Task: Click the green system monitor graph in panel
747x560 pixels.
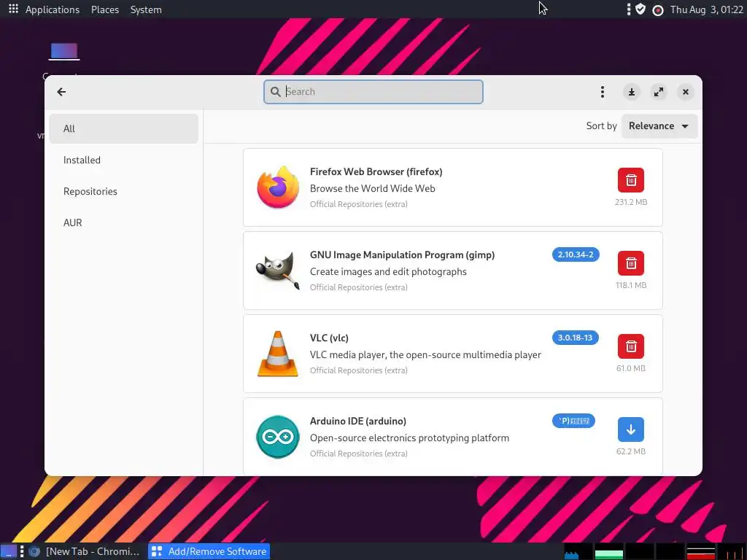Action: (609, 552)
